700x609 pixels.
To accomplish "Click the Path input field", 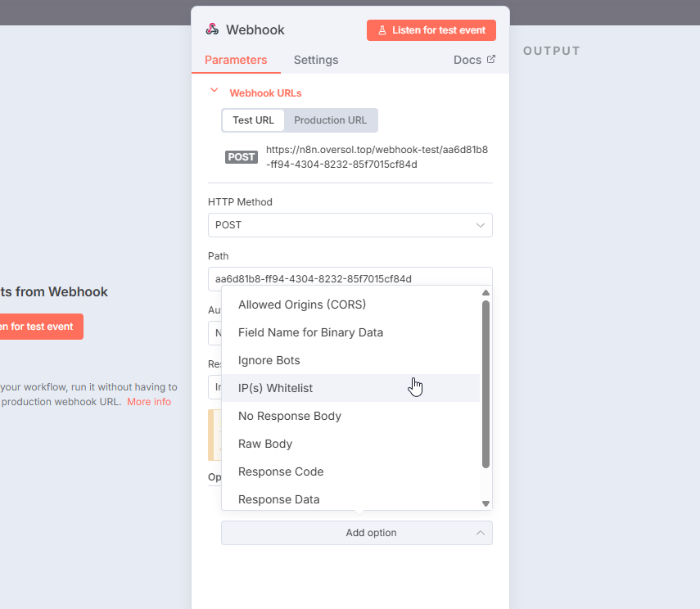I will (350, 278).
